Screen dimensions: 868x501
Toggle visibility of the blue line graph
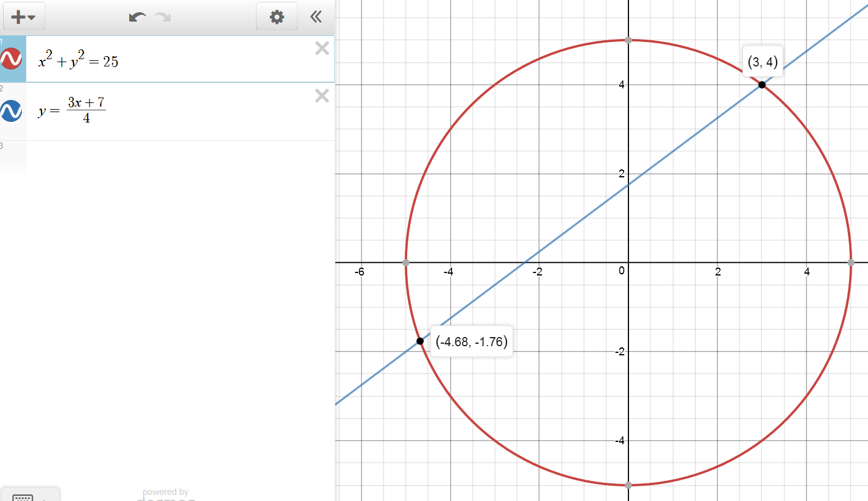tap(12, 111)
